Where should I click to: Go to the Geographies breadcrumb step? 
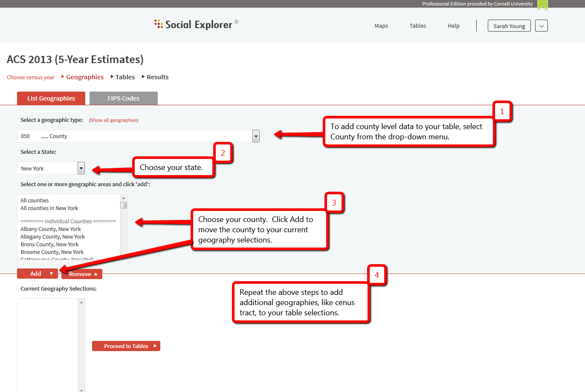click(x=85, y=77)
